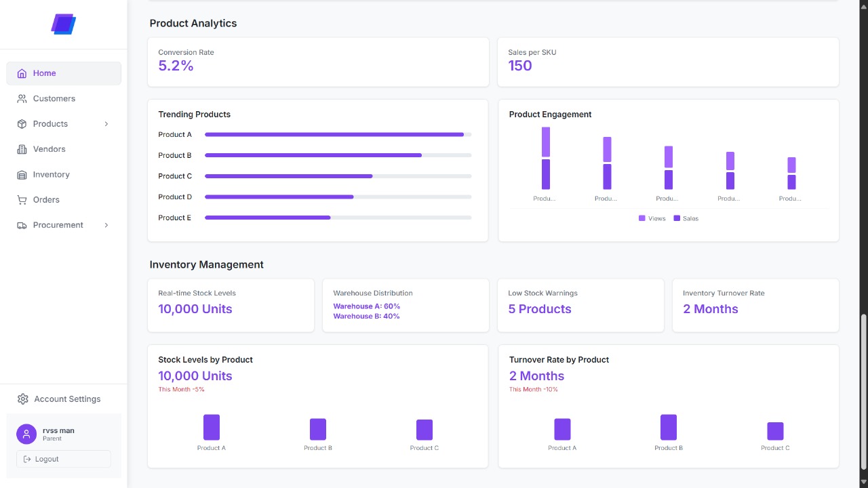Click the Account Settings gear icon
868x488 pixels.
[22, 399]
